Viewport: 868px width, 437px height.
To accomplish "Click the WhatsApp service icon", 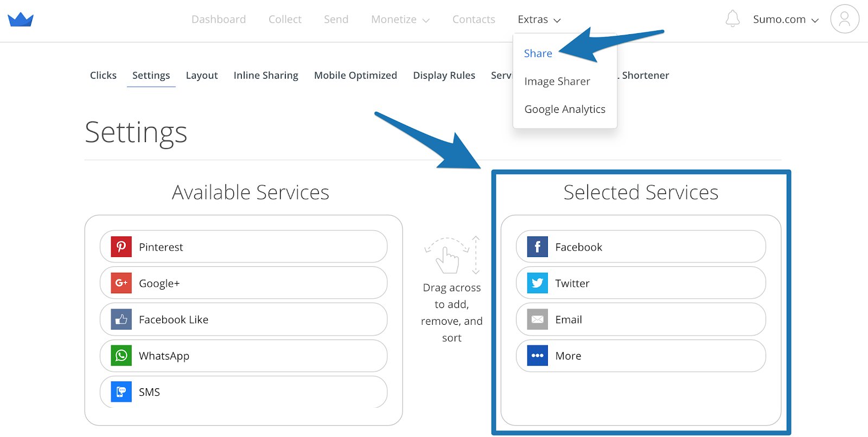I will pos(122,356).
